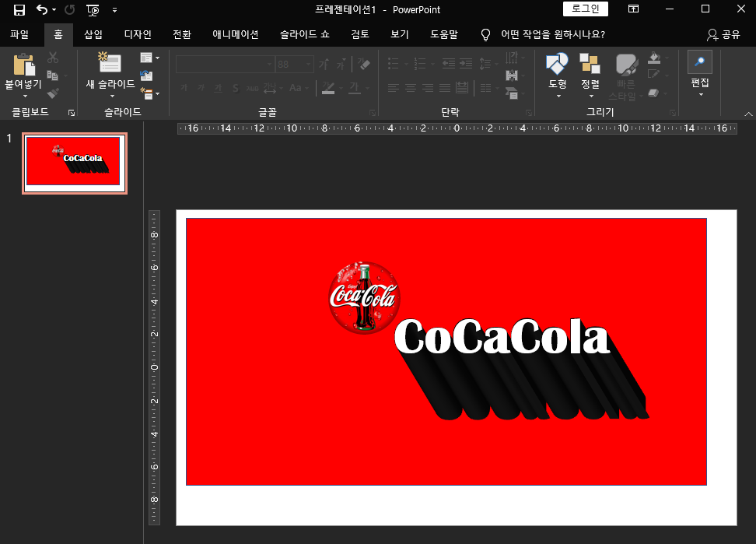Switch to the 삽입 tab
The width and height of the screenshot is (756, 544).
[x=93, y=34]
